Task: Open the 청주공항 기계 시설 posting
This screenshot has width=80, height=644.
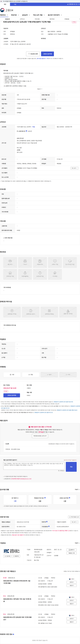Action: tap(17, 600)
